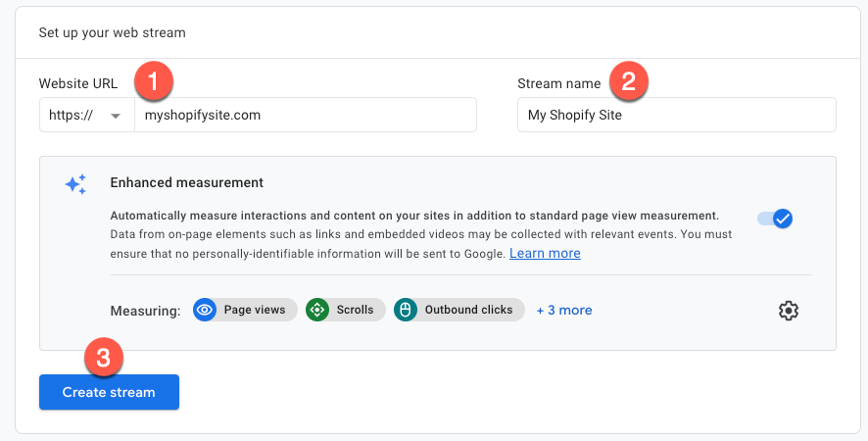
Task: Open enhanced measurement settings gear
Action: pos(789,311)
